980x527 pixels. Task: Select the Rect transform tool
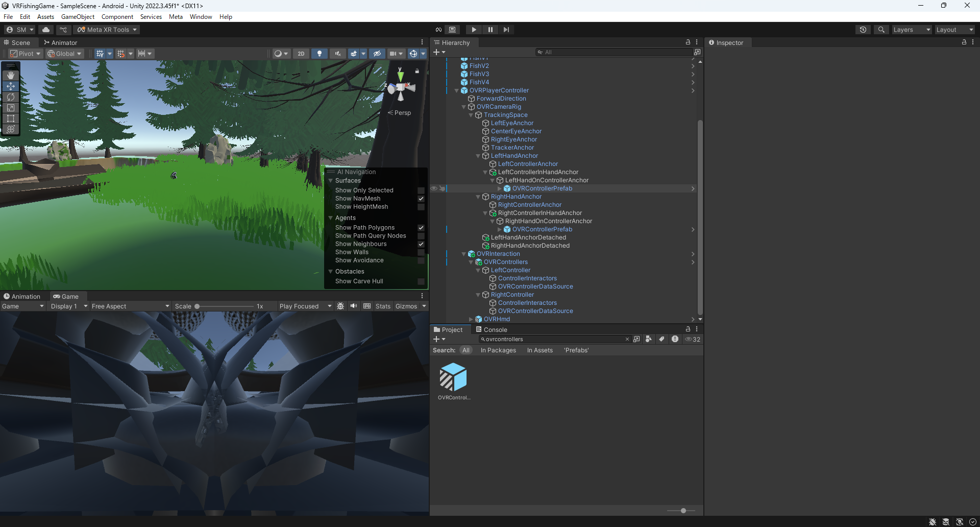[x=11, y=118]
